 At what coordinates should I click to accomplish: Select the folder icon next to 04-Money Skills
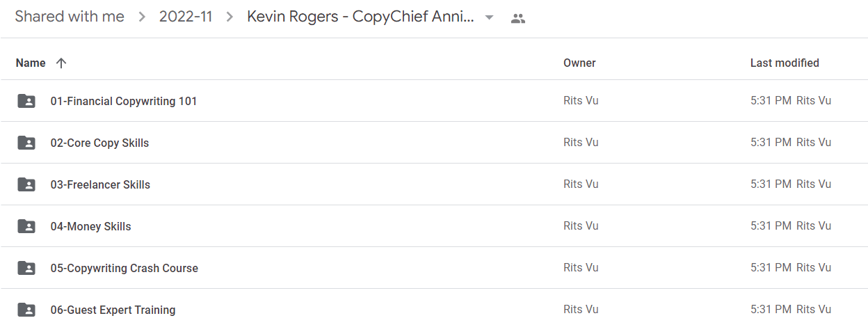(x=26, y=226)
